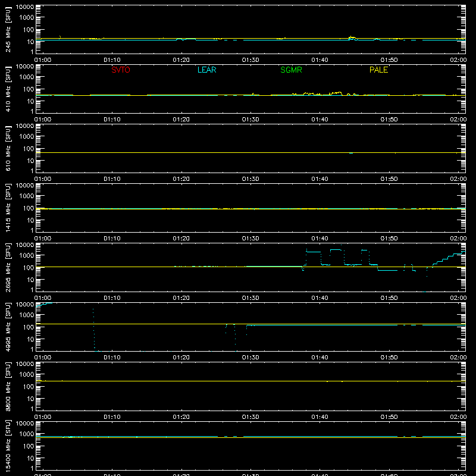Click the yellow PALE station label
476x476 pixels.
pos(378,70)
